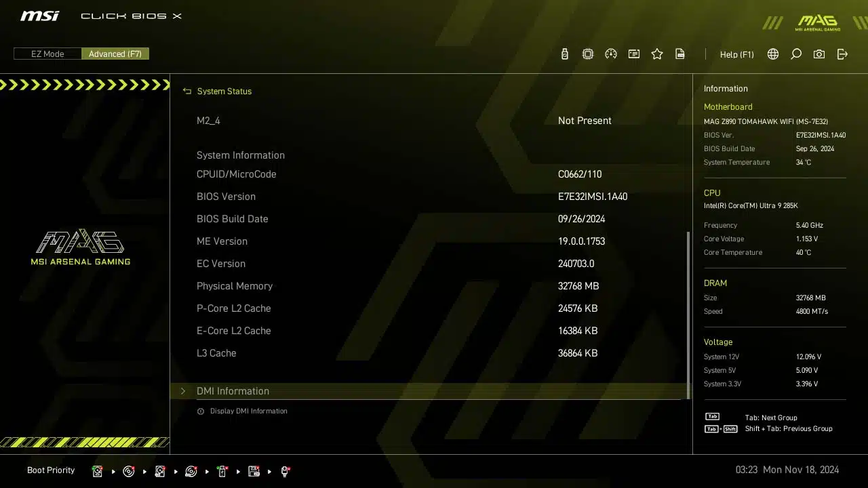Viewport: 868px width, 488px height.
Task: Click the info icon beside Display DMI Information
Action: [201, 411]
